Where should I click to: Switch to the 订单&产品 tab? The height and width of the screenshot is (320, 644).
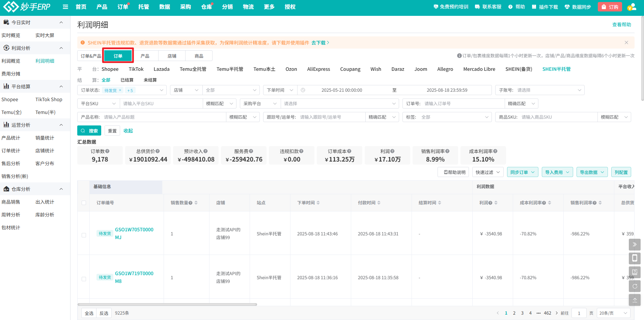tap(91, 56)
